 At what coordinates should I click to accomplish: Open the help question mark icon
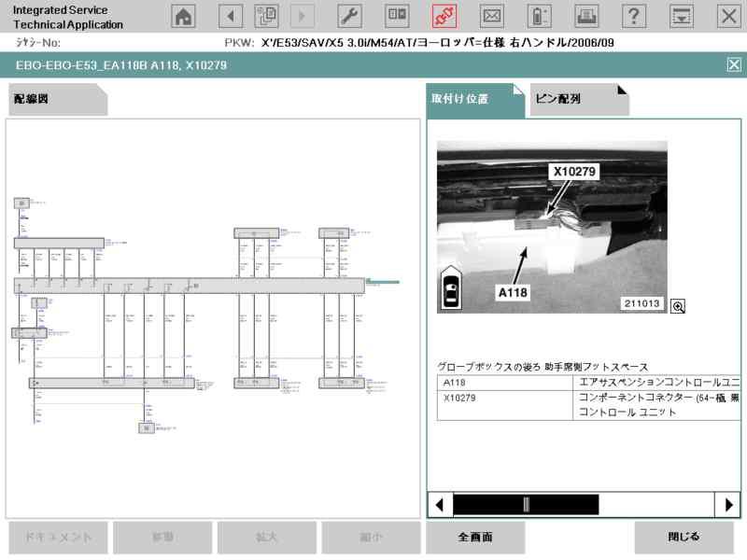pos(634,16)
